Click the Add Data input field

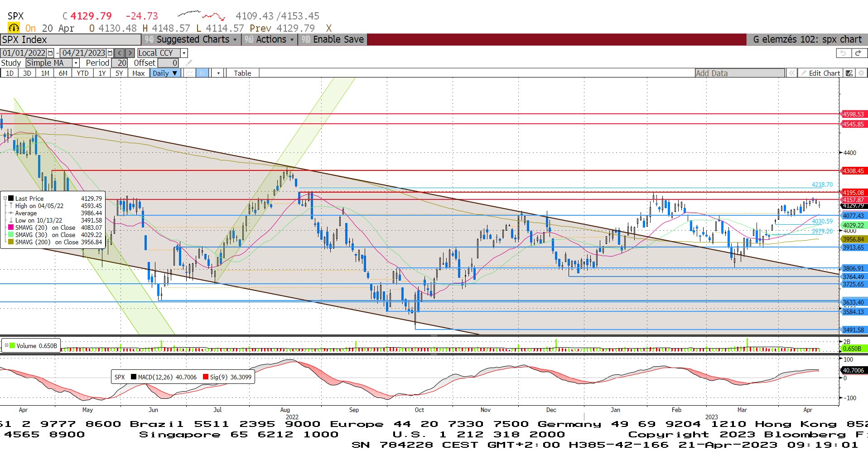pos(740,73)
